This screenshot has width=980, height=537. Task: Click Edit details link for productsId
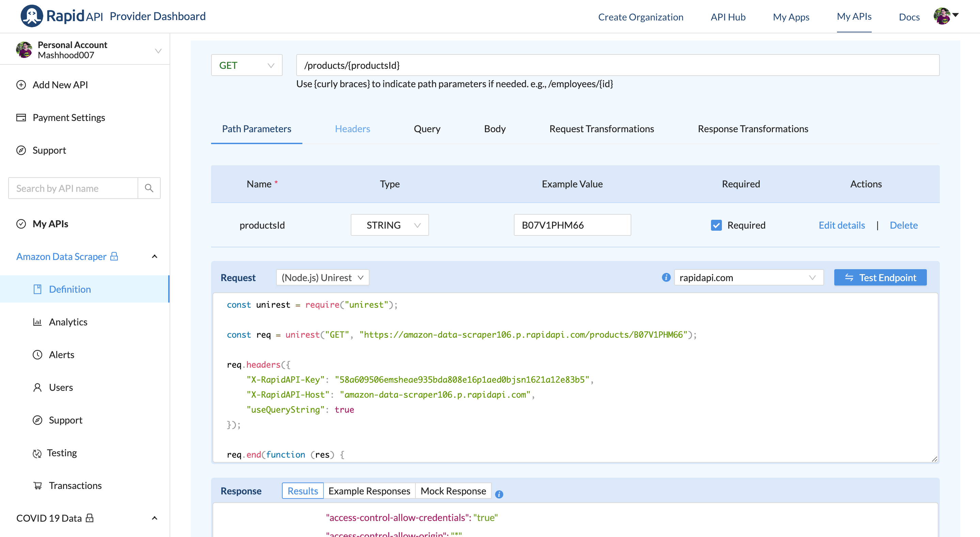tap(841, 225)
